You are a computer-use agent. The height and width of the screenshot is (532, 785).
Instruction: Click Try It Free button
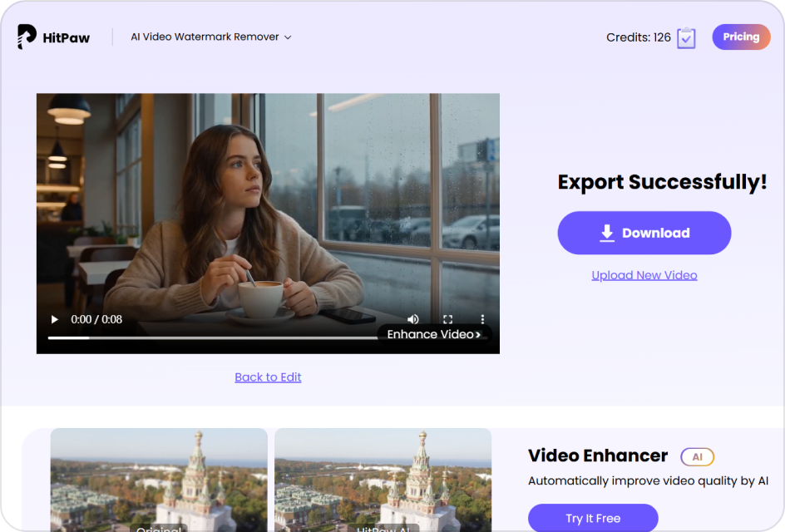593,518
